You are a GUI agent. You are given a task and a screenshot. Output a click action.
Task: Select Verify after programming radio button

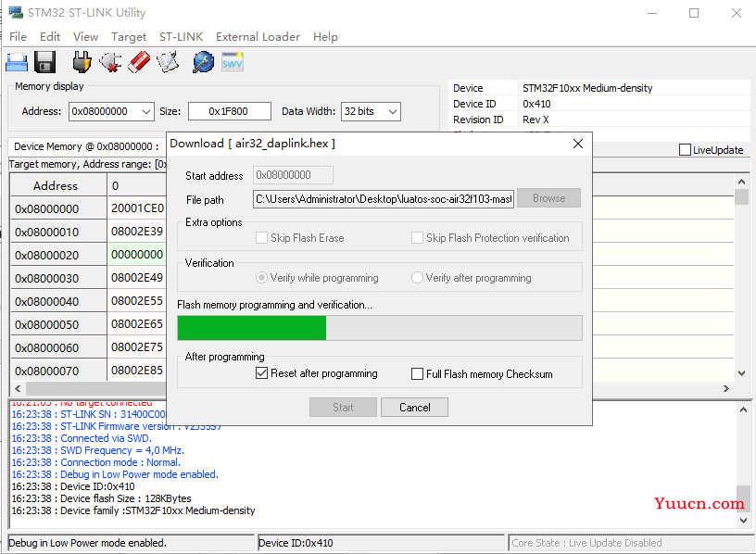coord(417,278)
